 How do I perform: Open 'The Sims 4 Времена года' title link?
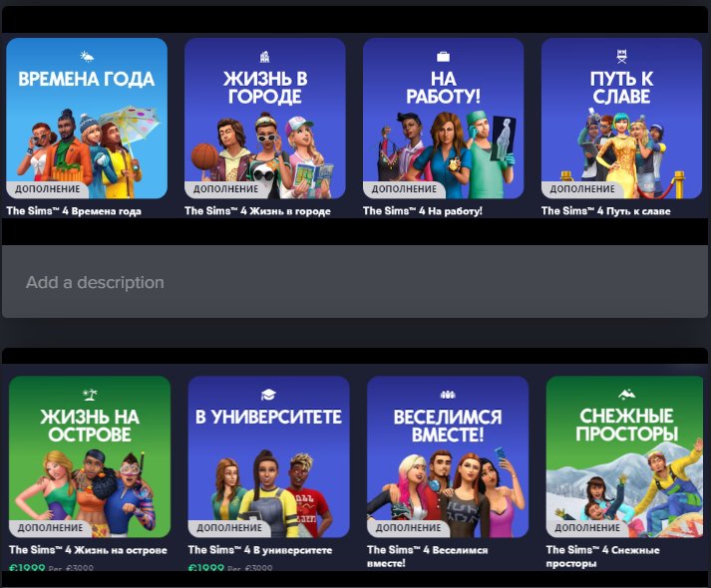click(x=74, y=211)
